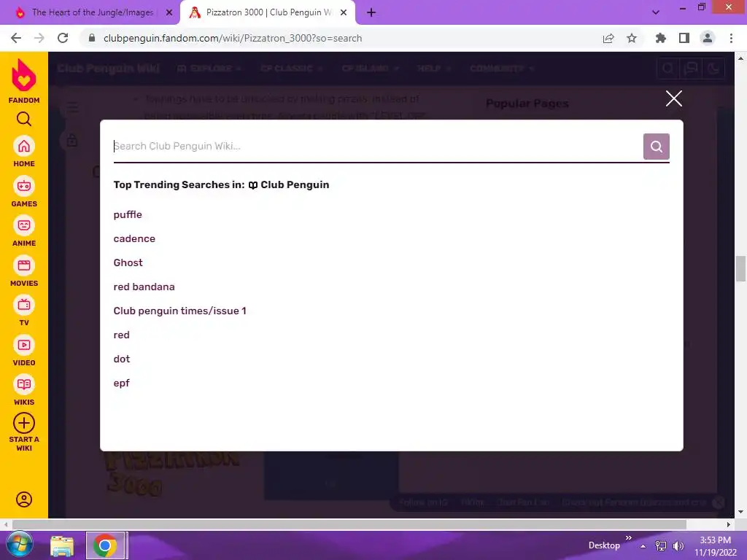
Task: Open the Movies section icon
Action: [x=24, y=265]
